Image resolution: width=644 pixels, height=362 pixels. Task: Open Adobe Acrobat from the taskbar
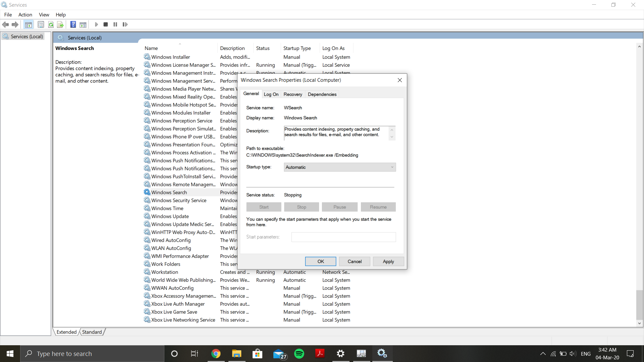point(320,354)
